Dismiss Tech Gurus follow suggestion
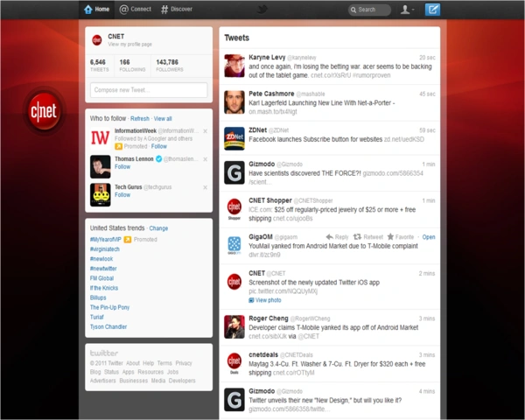Image resolution: width=525 pixels, height=420 pixels. pos(206,187)
